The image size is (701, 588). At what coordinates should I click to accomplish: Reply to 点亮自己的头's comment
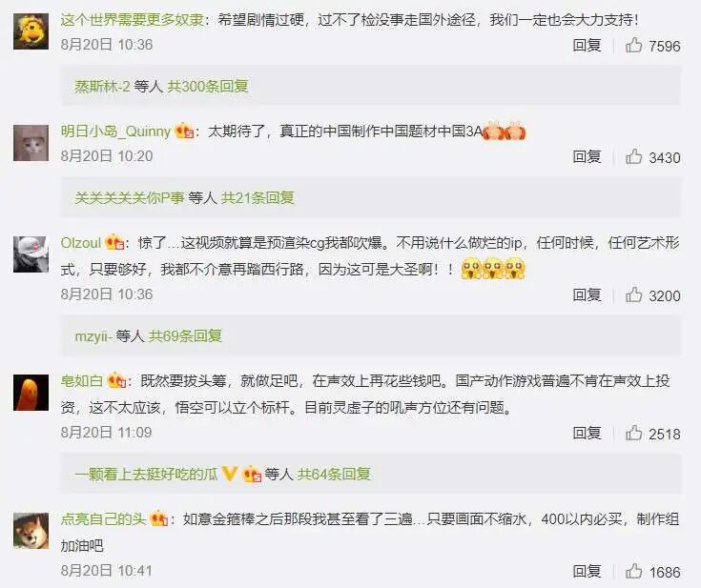pyautogui.click(x=587, y=571)
